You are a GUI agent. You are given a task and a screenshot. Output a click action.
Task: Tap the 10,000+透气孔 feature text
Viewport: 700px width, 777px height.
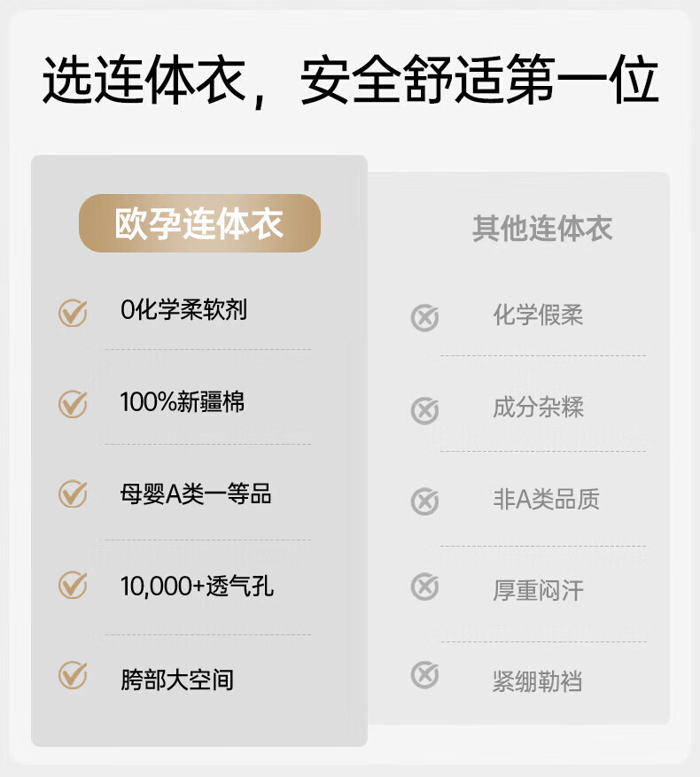pyautogui.click(x=197, y=586)
